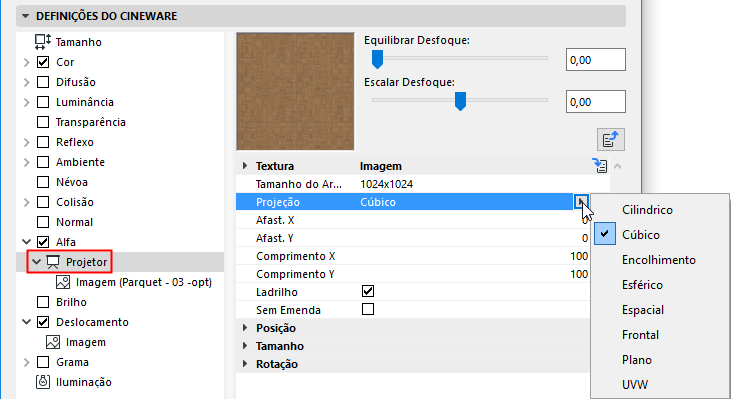Screen dimensions: 731x399
Task: Collapse the Projetor node chevron
Action: click(36, 262)
